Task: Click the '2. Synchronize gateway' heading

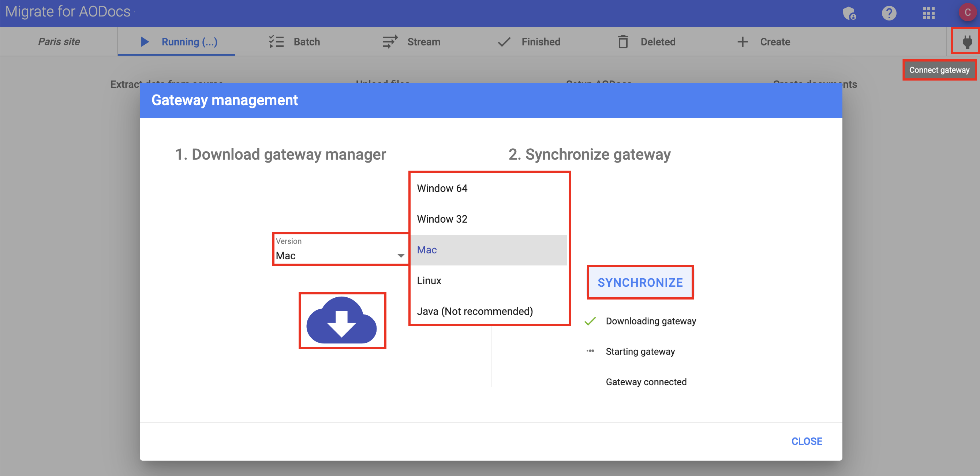Action: (x=589, y=154)
